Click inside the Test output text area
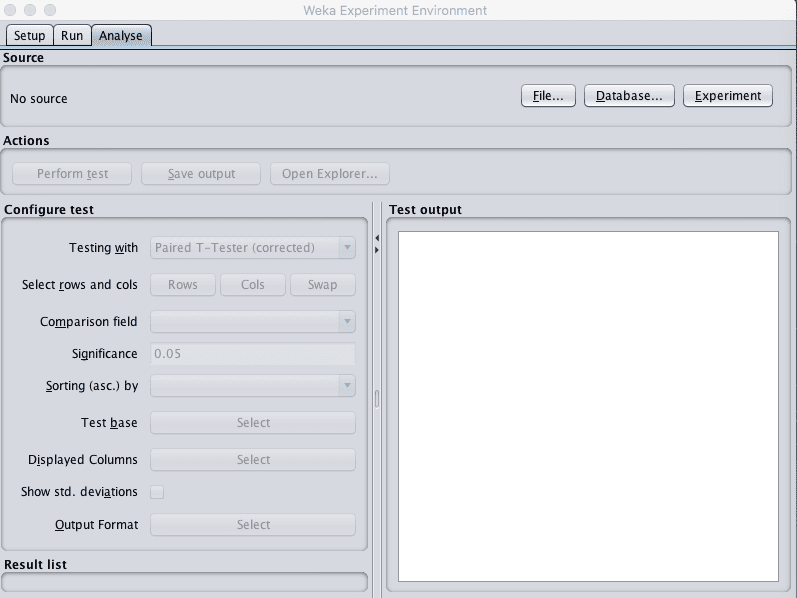The width and height of the screenshot is (797, 598). (x=588, y=406)
